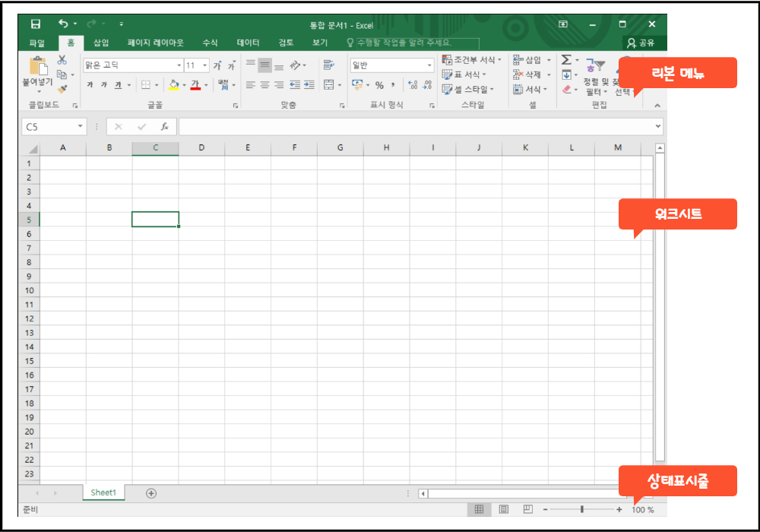Open 정렬 및 필터 sort and filter
The height and width of the screenshot is (532, 760).
coord(596,75)
